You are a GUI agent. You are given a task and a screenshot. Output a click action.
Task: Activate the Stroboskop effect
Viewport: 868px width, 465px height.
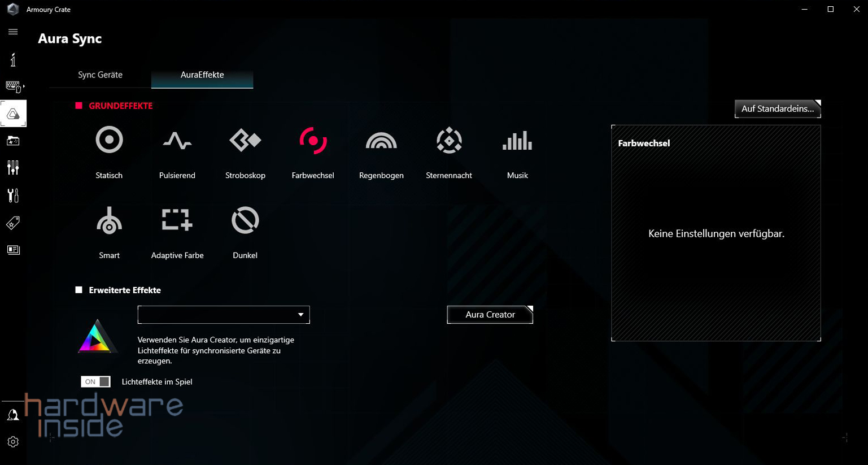[x=245, y=140]
